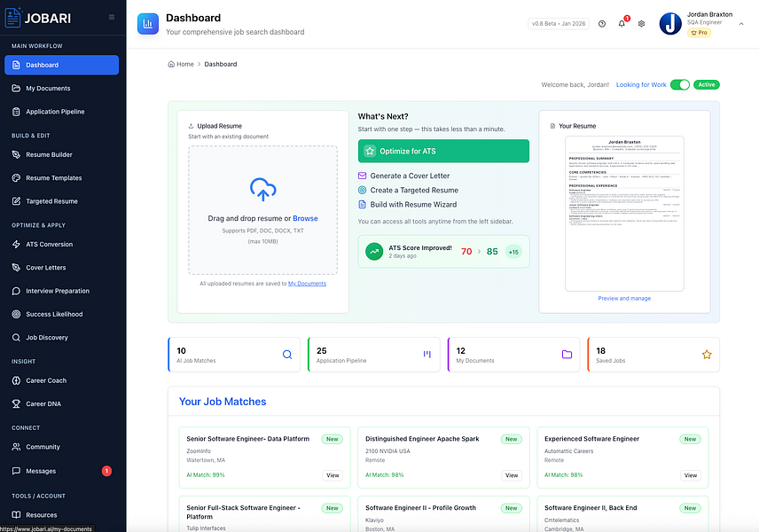View Experienced Software Engineer job
This screenshot has width=759, height=532.
[x=690, y=475]
